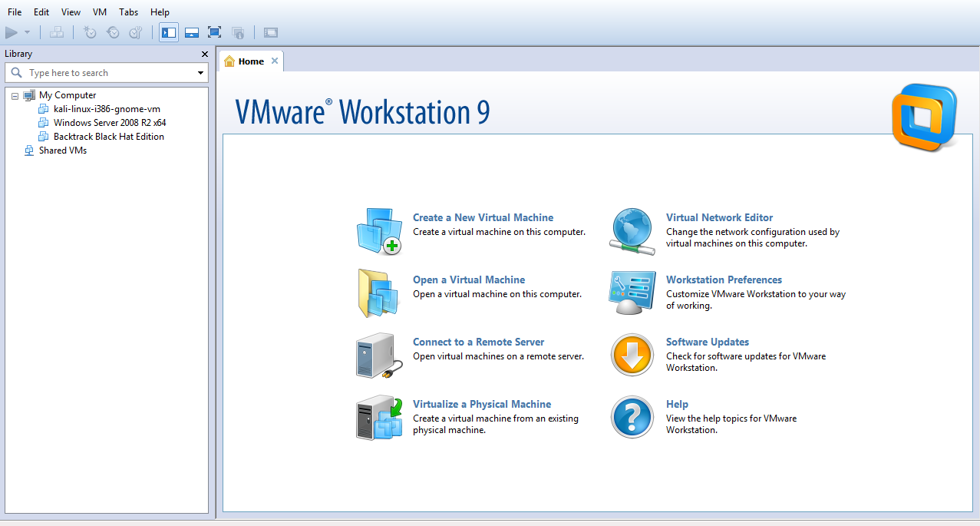
Task: Click Virtualize a Physical Machine link
Action: [482, 404]
